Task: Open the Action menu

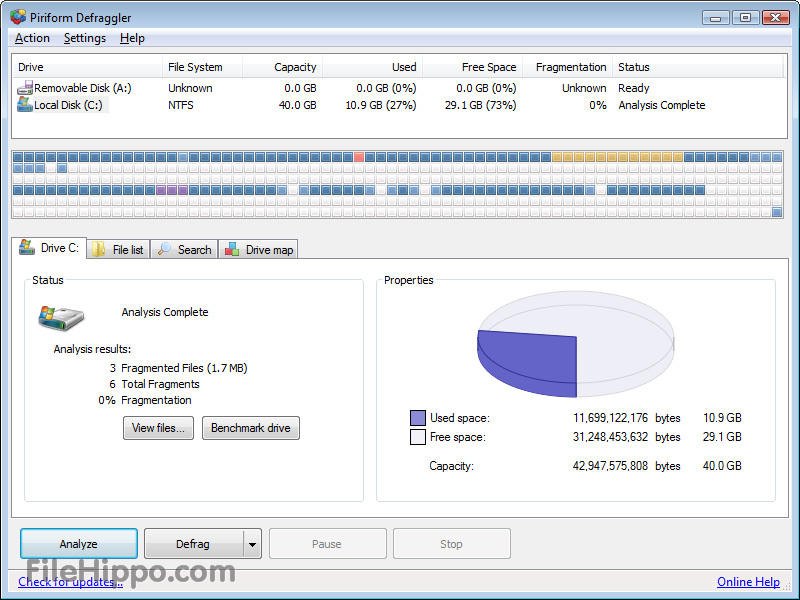Action: (x=32, y=38)
